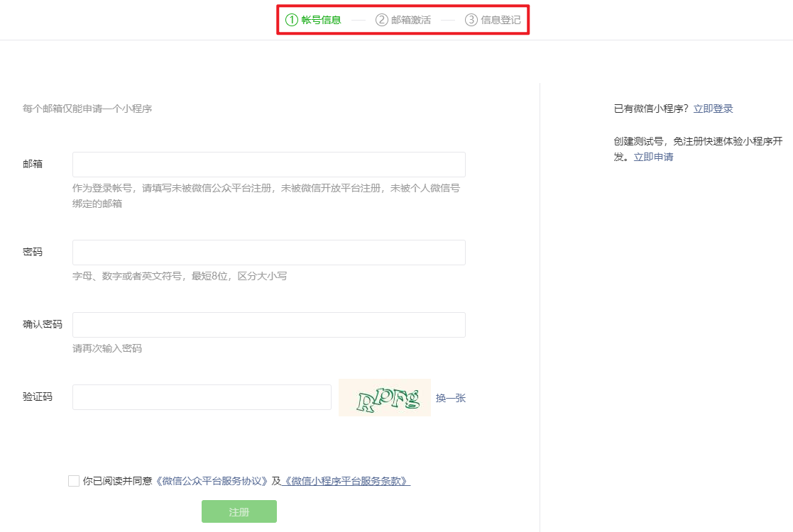Click the 密码 password input box

(268, 252)
